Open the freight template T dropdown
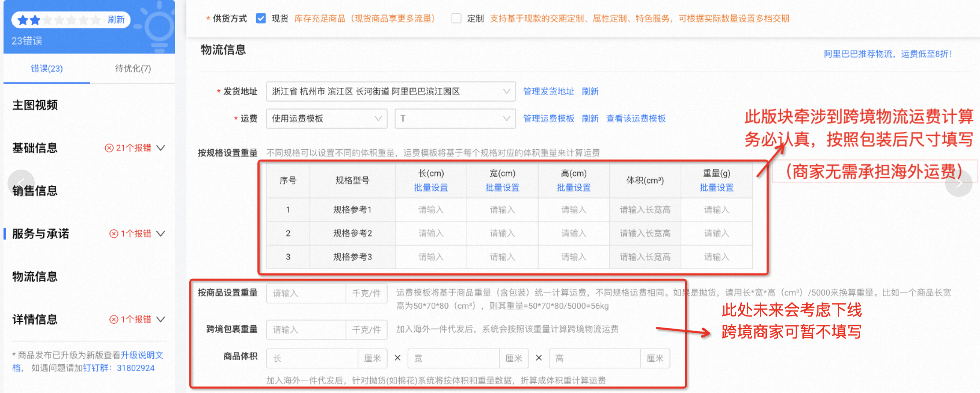This screenshot has height=393, width=980. pyautogui.click(x=455, y=119)
